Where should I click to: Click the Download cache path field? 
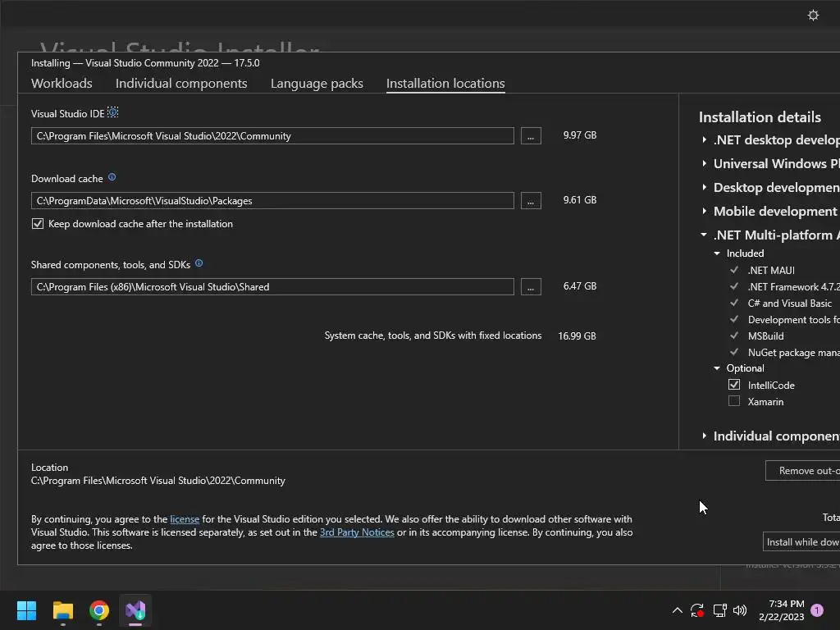pos(272,201)
